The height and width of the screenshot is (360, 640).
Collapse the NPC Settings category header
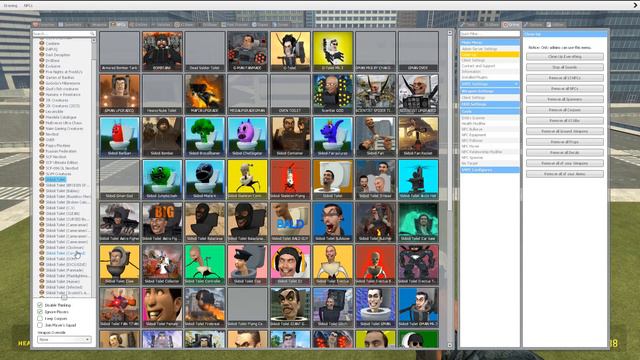pos(490,84)
